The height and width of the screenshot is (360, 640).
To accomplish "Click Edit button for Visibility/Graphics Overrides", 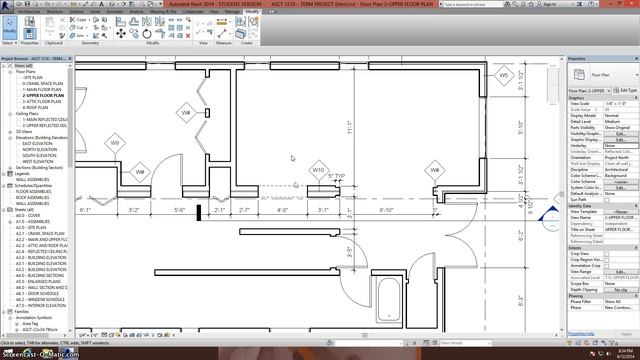I will pyautogui.click(x=621, y=134).
